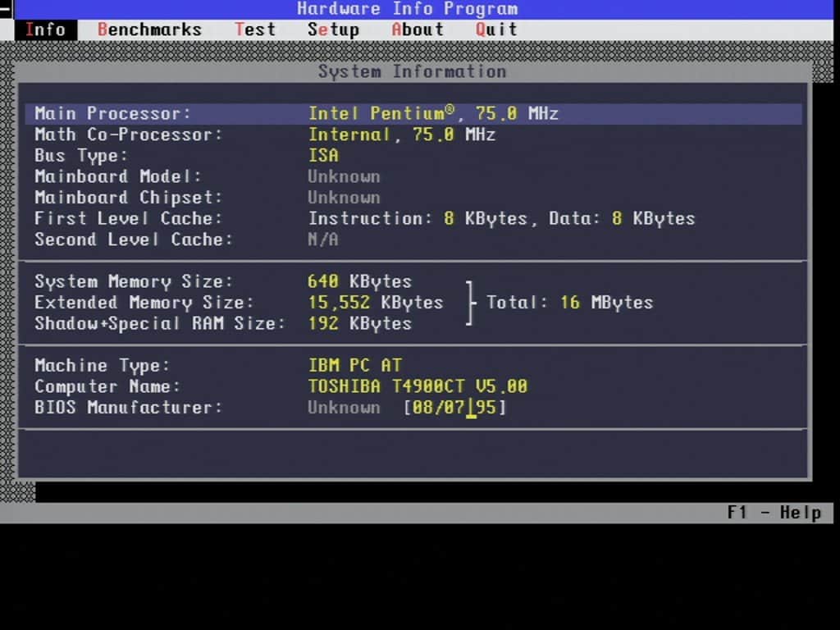Click the System Information panel title

tap(412, 72)
